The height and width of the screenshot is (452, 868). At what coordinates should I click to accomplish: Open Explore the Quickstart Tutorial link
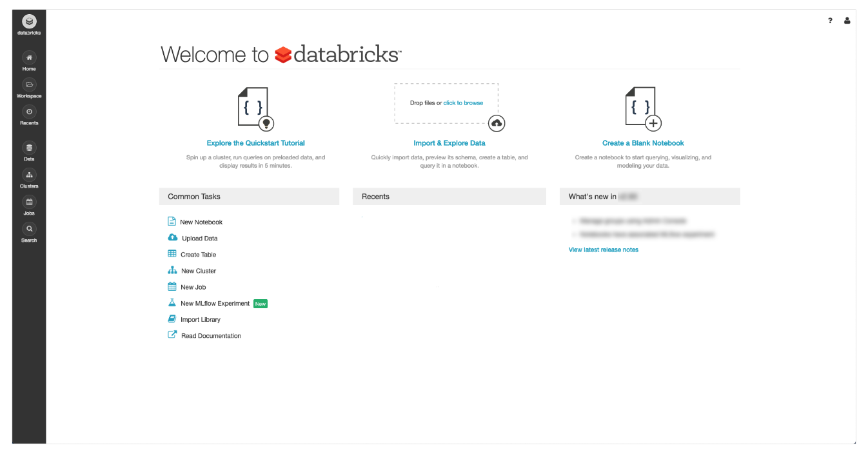(x=256, y=143)
